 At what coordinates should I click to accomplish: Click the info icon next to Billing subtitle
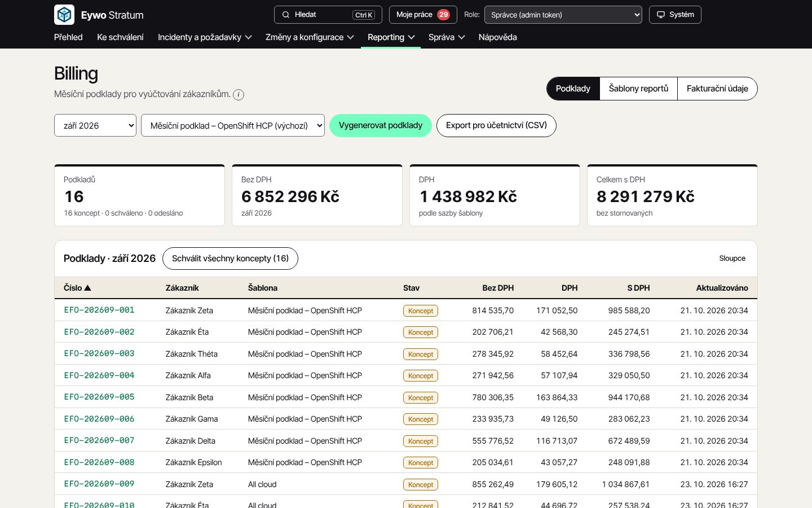click(239, 95)
